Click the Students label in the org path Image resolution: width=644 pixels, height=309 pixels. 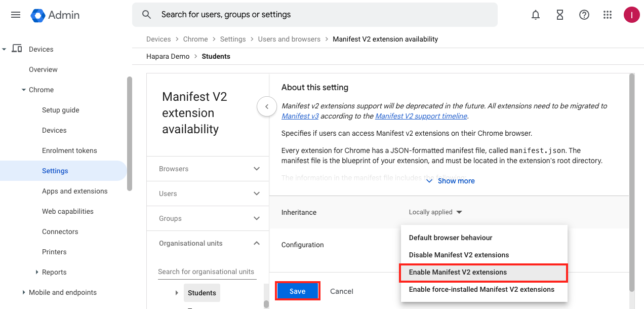click(216, 56)
